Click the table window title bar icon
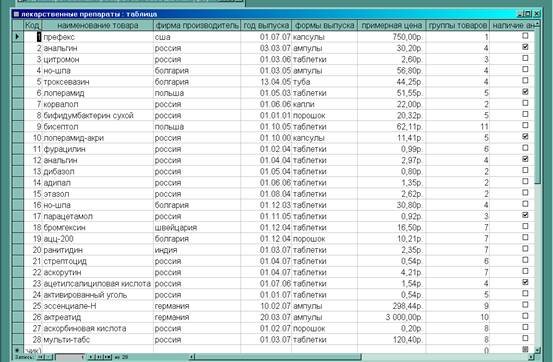The height and width of the screenshot is (362, 553). pyautogui.click(x=16, y=14)
